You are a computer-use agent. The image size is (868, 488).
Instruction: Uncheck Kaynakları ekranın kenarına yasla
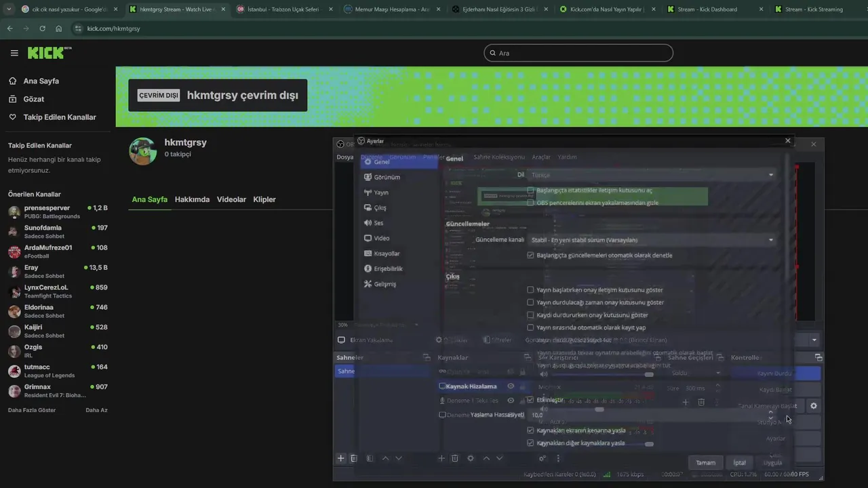point(531,430)
